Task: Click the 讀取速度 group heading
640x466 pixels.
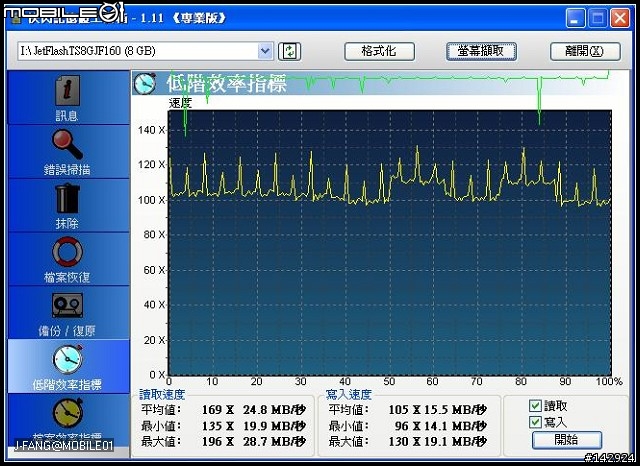Action: pos(162,395)
